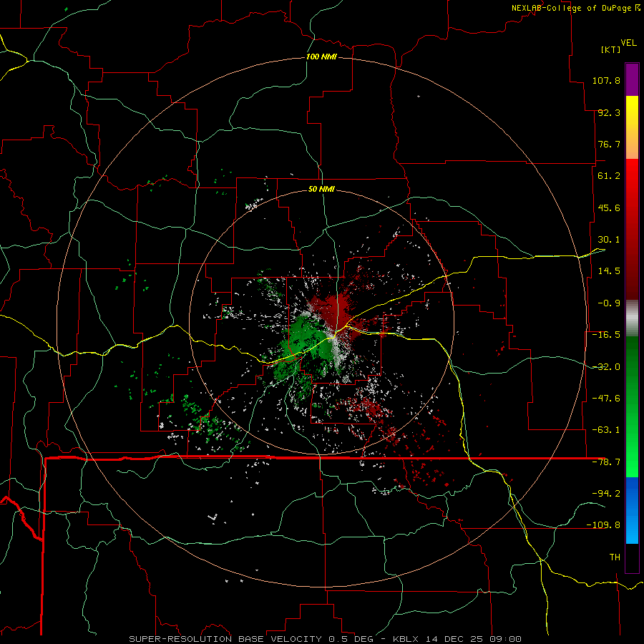Click the 100 NMI range ring label
644x644 pixels.
pos(321,57)
